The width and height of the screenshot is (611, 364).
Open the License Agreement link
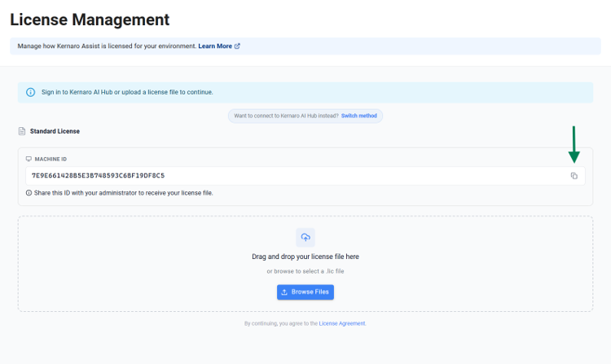[342, 323]
